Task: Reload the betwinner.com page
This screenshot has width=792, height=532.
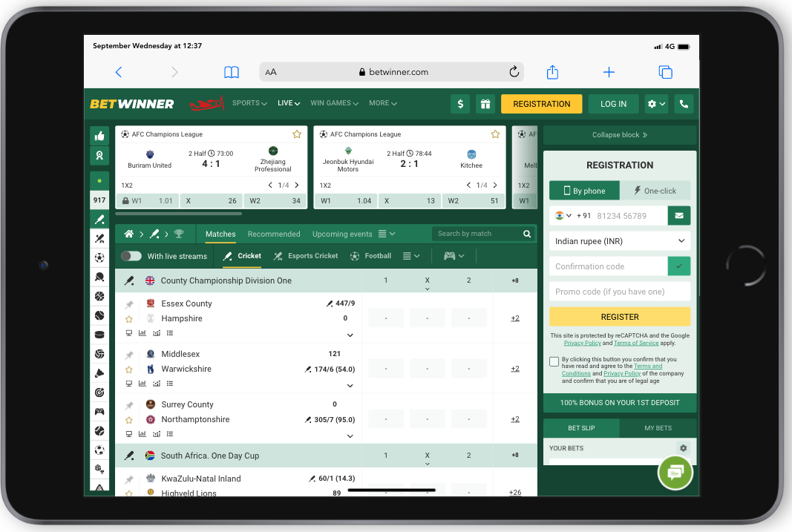Action: [514, 72]
